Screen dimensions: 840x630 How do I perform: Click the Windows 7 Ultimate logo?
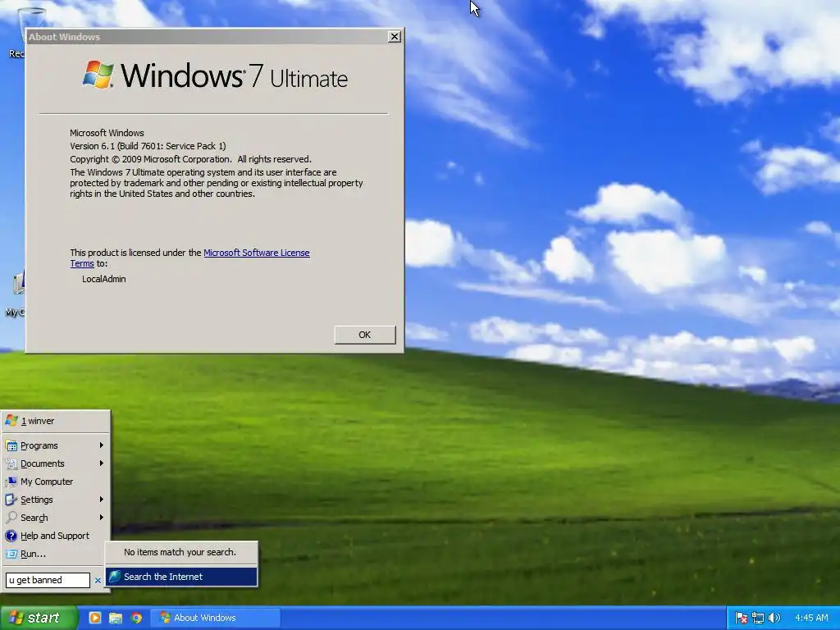pyautogui.click(x=215, y=75)
